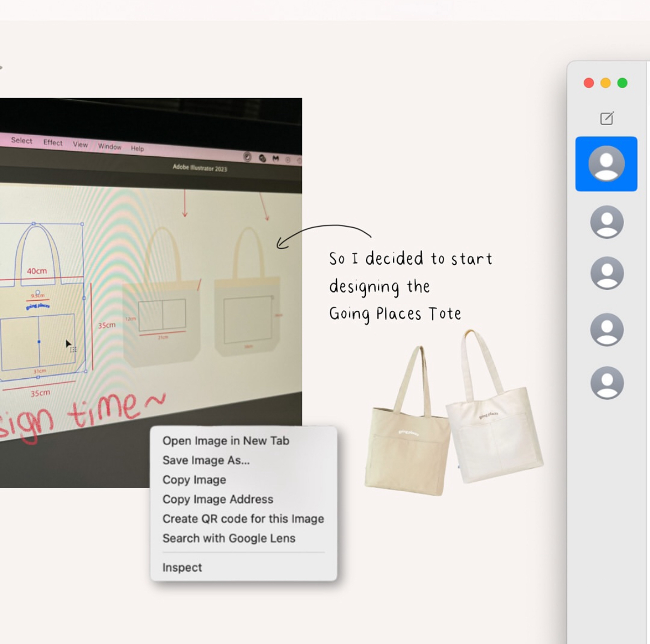Screen dimensions: 650x644
Task: Select the highlighted first contact avatar
Action: [x=606, y=164]
